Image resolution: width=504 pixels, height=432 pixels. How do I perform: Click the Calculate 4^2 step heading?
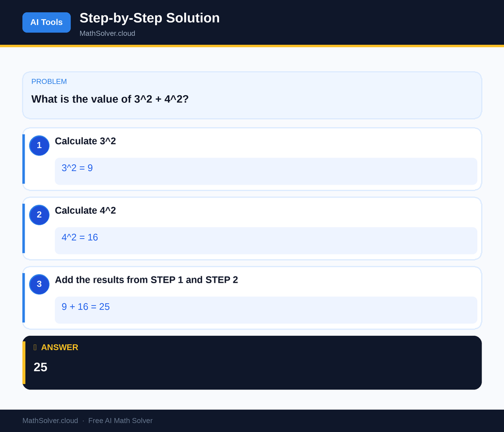[x=86, y=210]
